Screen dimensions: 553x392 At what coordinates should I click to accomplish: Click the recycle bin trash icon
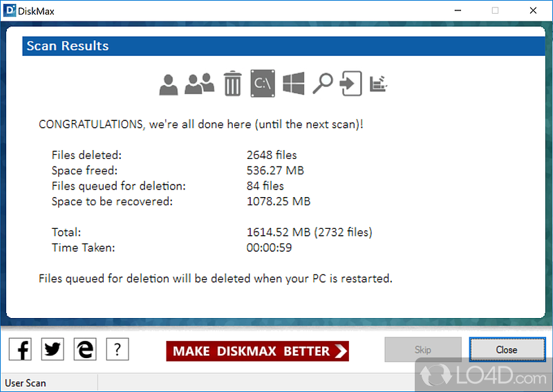[x=232, y=84]
